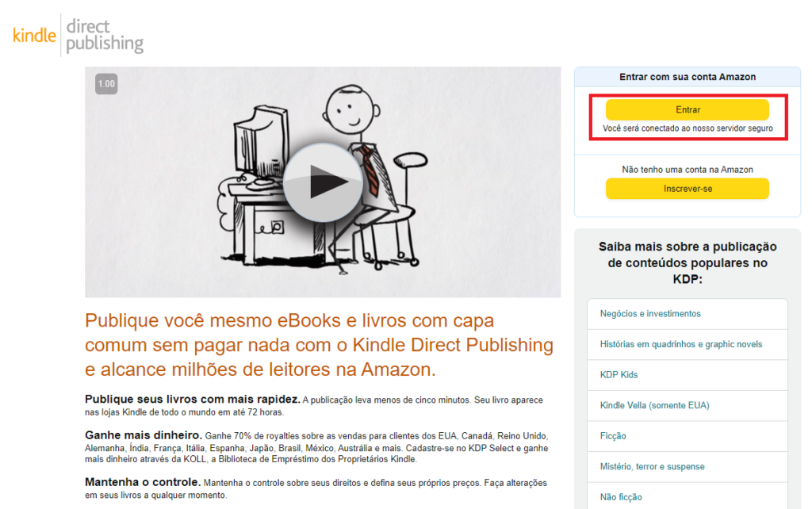Click the Entrar com sua conta Amazon header
This screenshot has width=812, height=509.
click(x=688, y=77)
